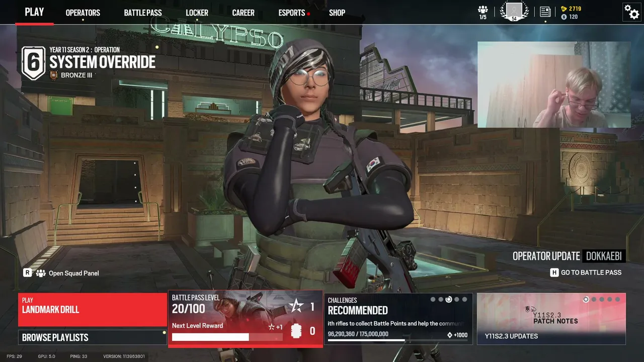Select fourth challenges carousel dot
The width and height of the screenshot is (644, 362).
[x=457, y=300]
